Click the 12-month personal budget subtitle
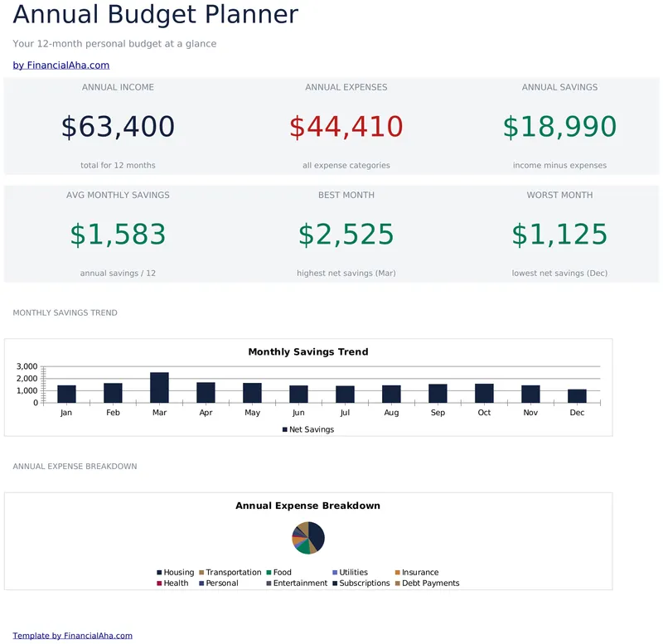The width and height of the screenshot is (663, 644). (x=114, y=44)
